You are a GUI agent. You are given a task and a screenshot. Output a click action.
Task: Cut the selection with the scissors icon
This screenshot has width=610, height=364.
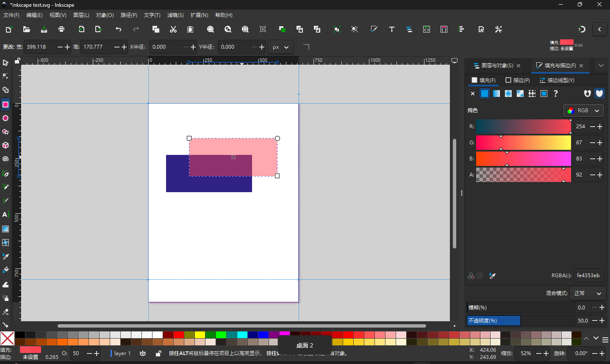pos(173,29)
